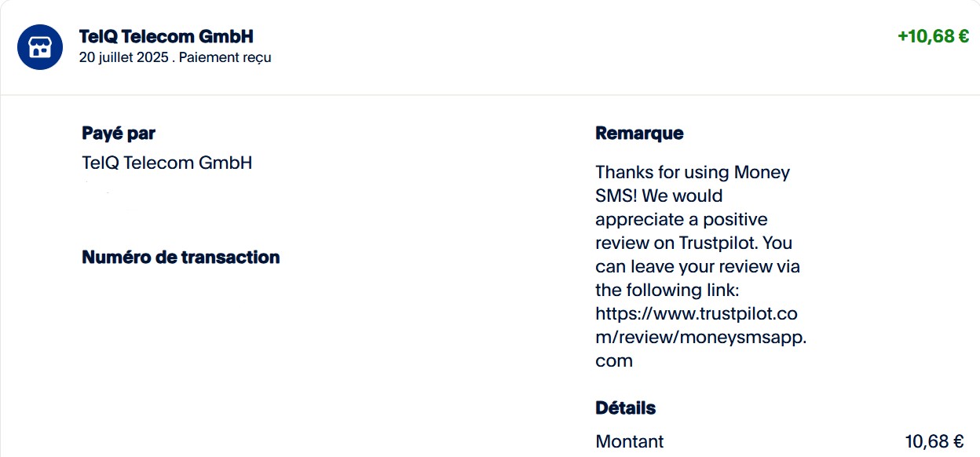This screenshot has width=980, height=457.
Task: Click the 'the following link:' line
Action: [x=667, y=290]
